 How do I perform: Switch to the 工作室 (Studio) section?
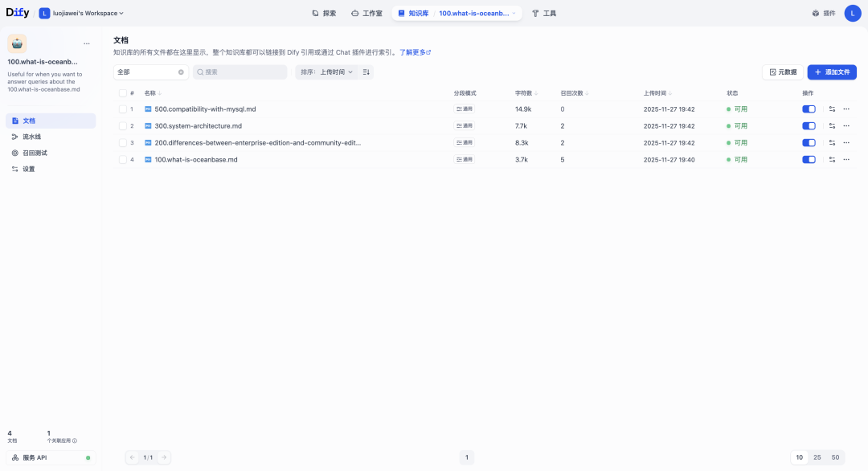tap(366, 13)
